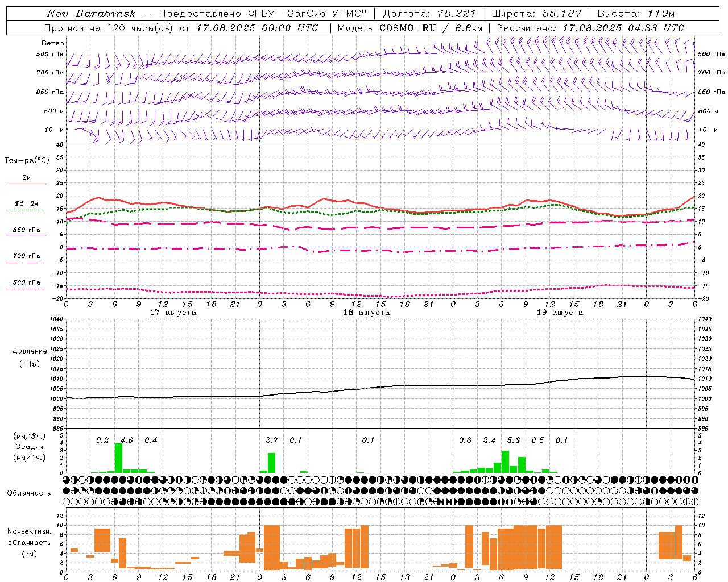Click the green precipitation bar under 2.7
Image resolution: width=728 pixels, height=582 pixels.
(x=272, y=463)
